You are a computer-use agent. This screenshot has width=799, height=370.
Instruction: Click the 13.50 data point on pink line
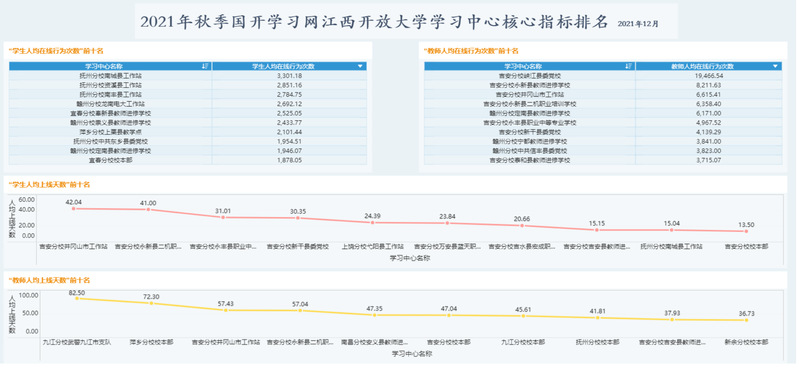(x=747, y=231)
